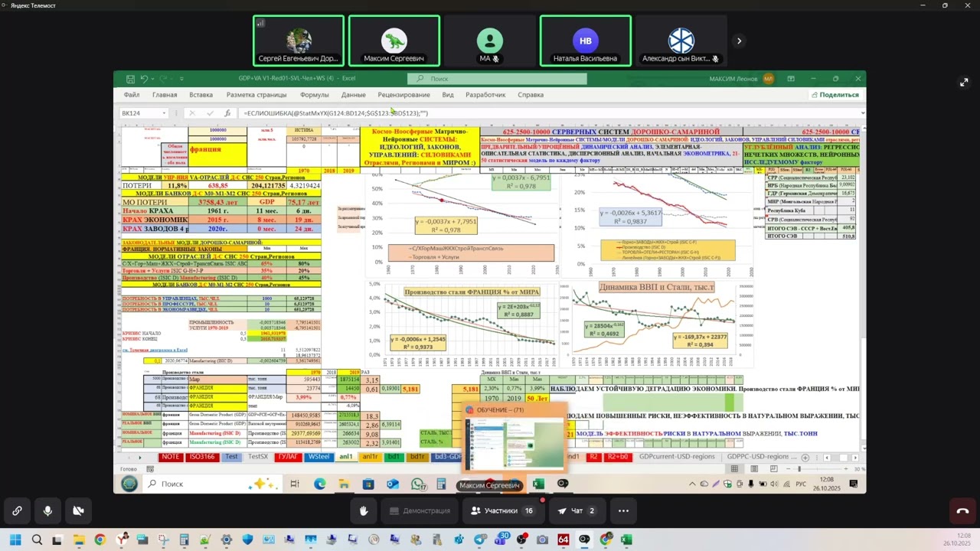980x551 pixels.
Task: Switch to GDPcurrent-USD-regions sheet tab
Action: (x=675, y=457)
